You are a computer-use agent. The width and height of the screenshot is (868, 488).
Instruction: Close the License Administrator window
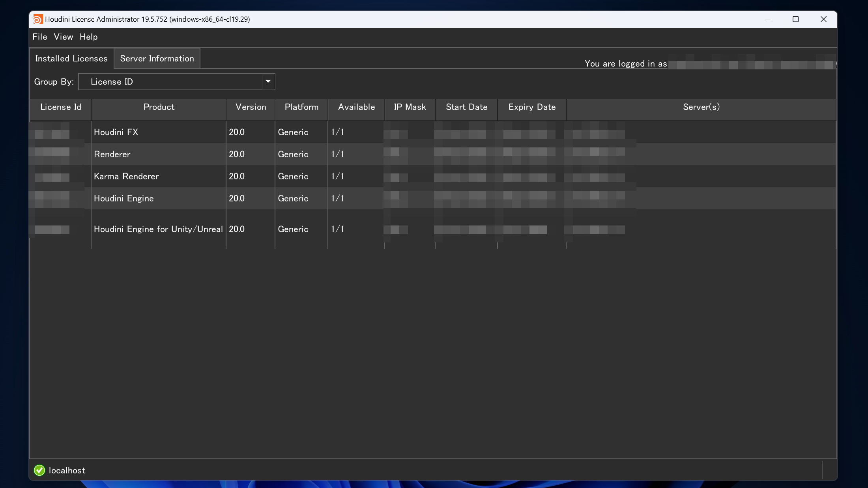(x=823, y=19)
